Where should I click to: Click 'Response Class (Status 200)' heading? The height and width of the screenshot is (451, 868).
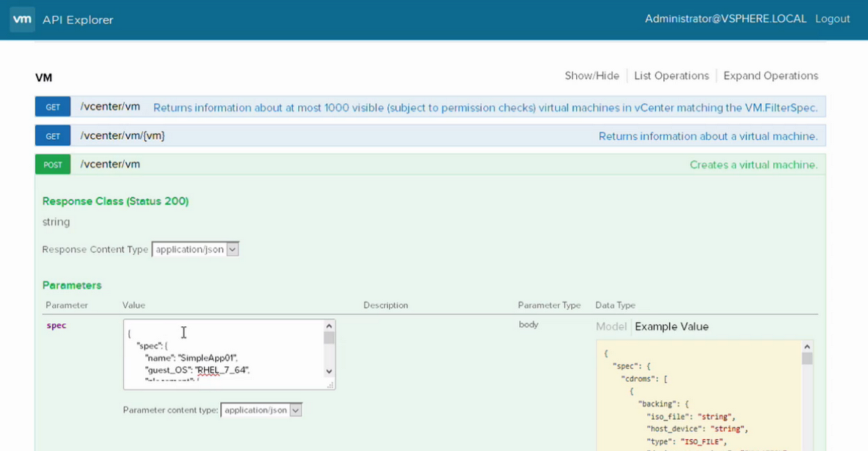pos(116,201)
